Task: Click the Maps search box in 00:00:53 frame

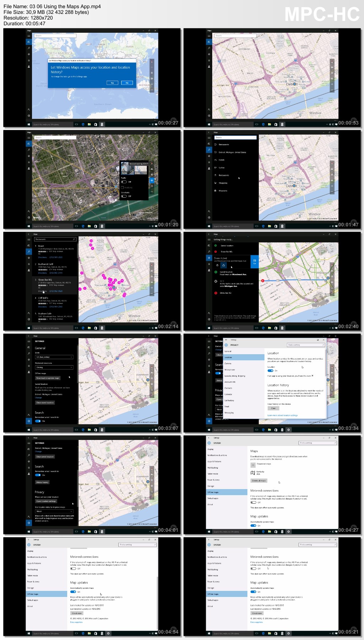Action: (235, 36)
